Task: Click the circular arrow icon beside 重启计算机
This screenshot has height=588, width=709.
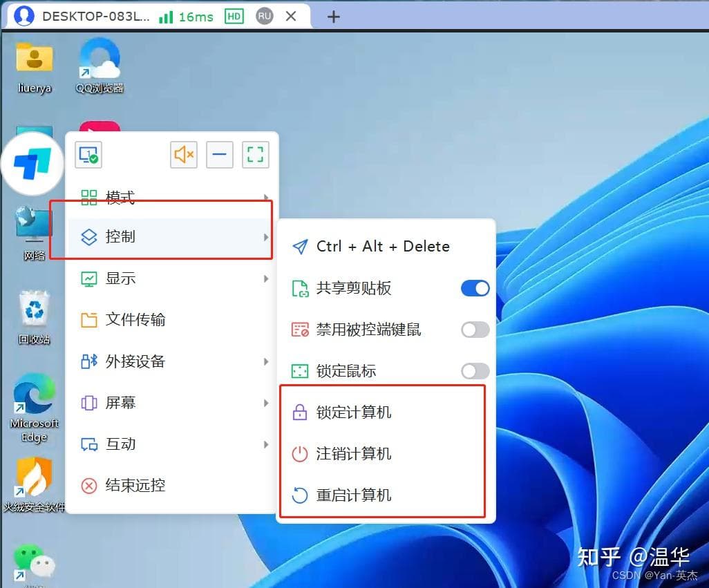Action: click(299, 496)
